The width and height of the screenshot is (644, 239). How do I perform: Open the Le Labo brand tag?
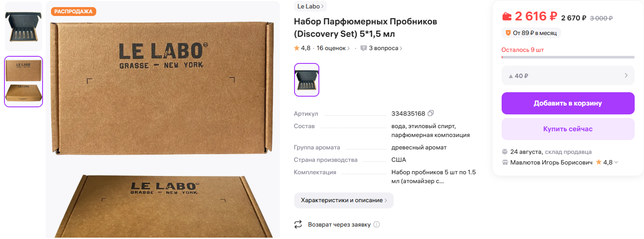310,6
